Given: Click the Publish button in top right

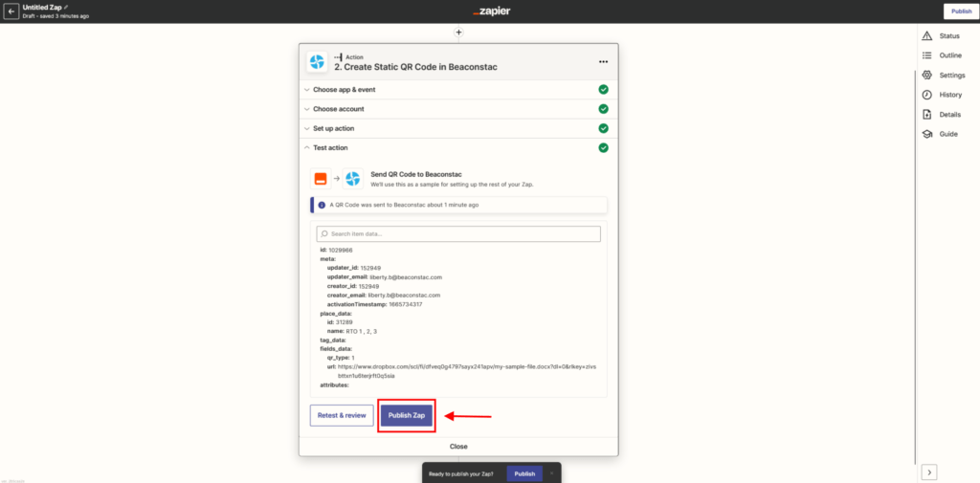Looking at the screenshot, I should point(961,11).
